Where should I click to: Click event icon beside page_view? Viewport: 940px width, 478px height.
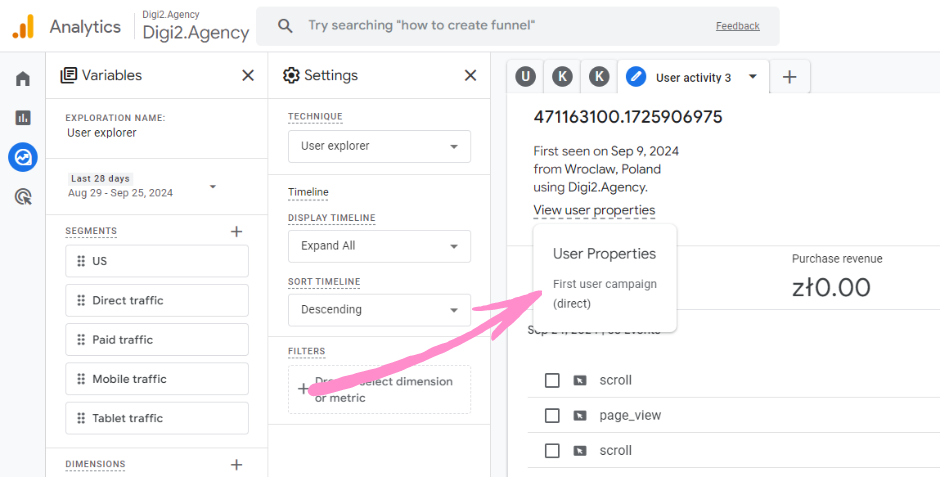tap(580, 415)
